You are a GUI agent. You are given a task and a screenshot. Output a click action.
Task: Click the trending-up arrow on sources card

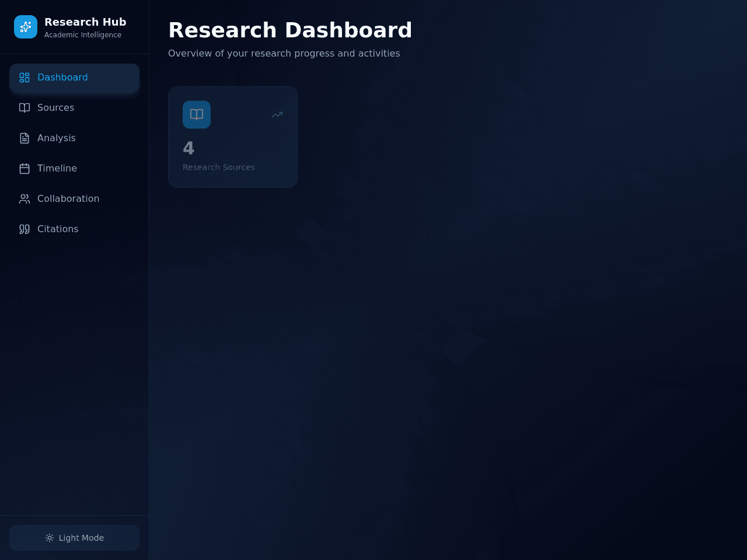[277, 115]
